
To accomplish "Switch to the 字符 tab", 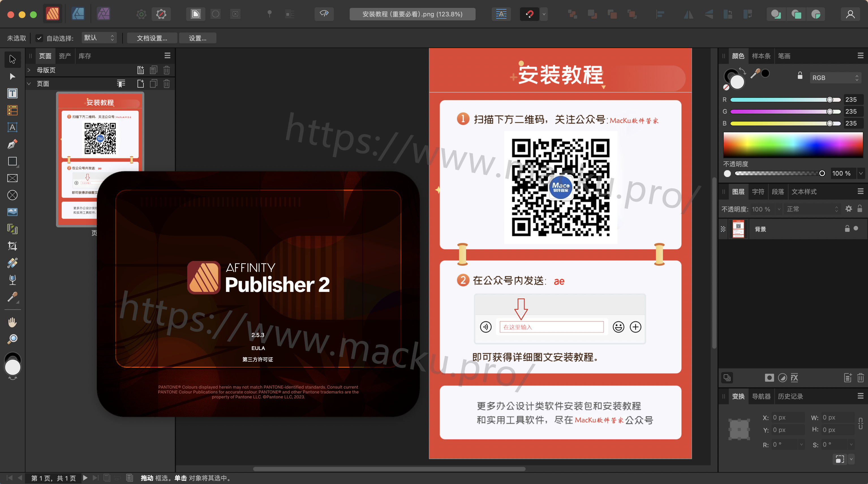I will 758,192.
